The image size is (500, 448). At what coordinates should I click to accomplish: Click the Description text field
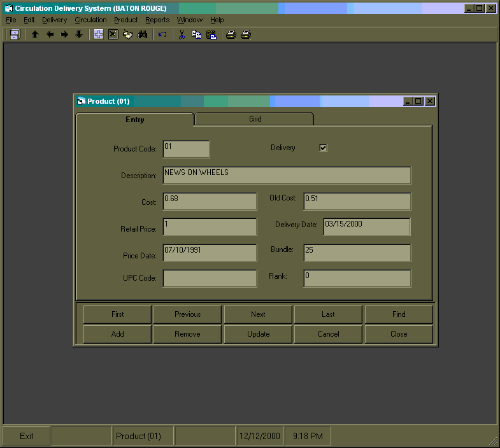point(287,176)
